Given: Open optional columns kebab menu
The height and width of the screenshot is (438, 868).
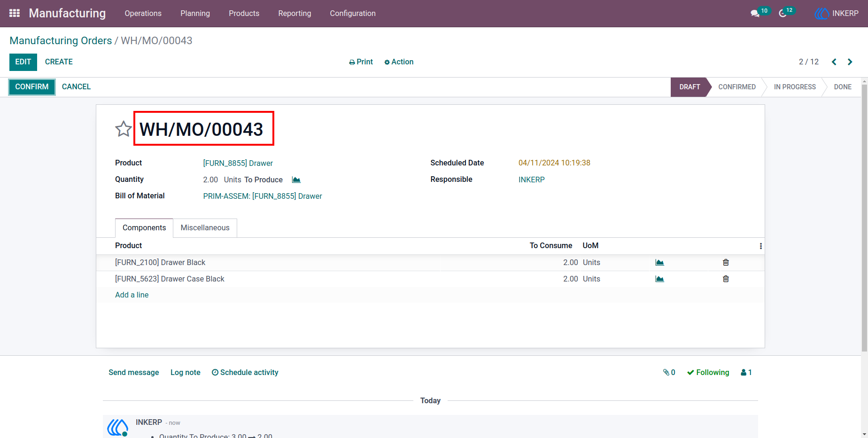Looking at the screenshot, I should 760,246.
